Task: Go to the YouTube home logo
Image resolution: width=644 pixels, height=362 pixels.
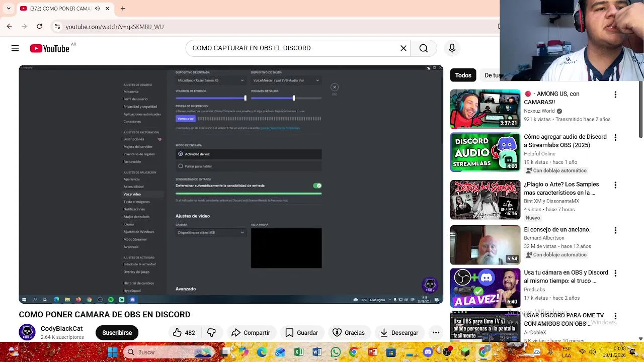Action: 49,48
